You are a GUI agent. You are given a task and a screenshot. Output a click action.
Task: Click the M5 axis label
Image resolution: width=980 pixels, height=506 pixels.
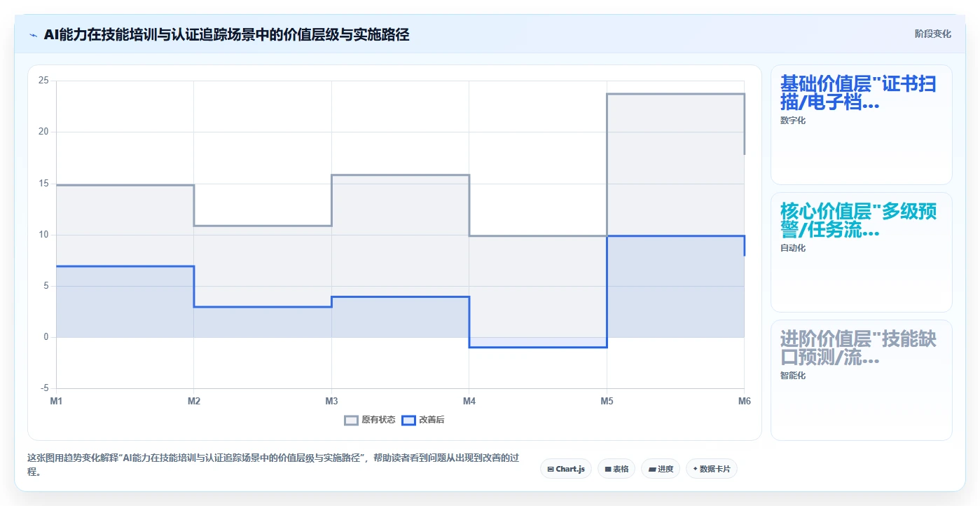(607, 402)
